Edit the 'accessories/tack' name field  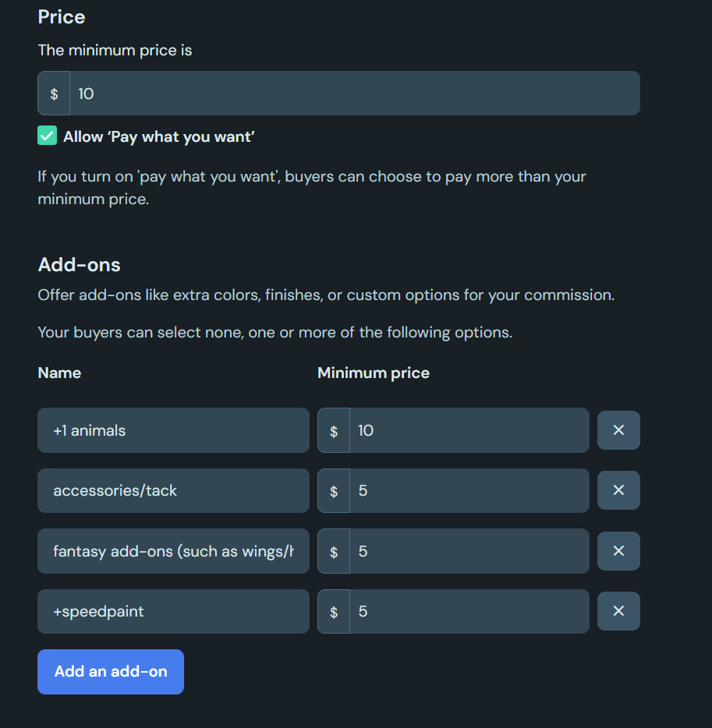(173, 491)
